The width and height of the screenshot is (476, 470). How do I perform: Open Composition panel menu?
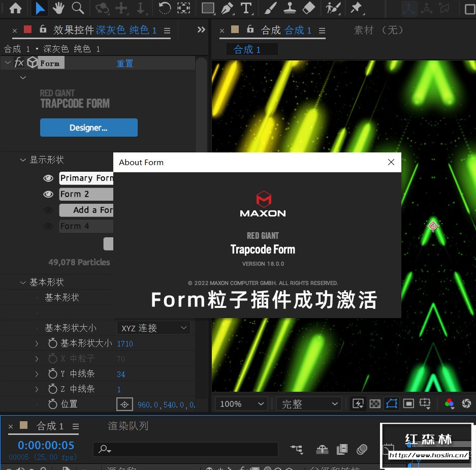322,30
